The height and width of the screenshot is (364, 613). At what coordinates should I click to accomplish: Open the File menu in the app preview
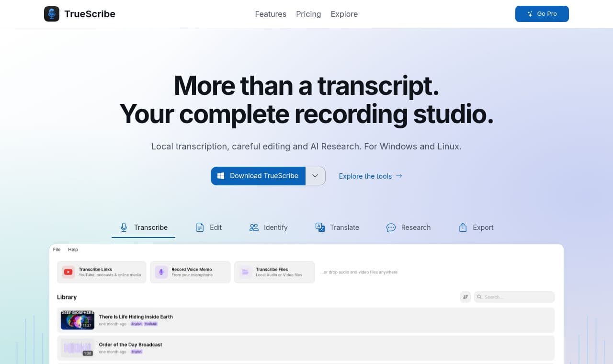tap(57, 250)
